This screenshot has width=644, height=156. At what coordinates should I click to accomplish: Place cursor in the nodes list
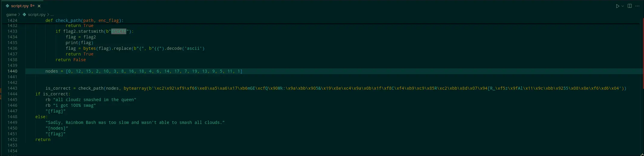pyautogui.click(x=154, y=71)
